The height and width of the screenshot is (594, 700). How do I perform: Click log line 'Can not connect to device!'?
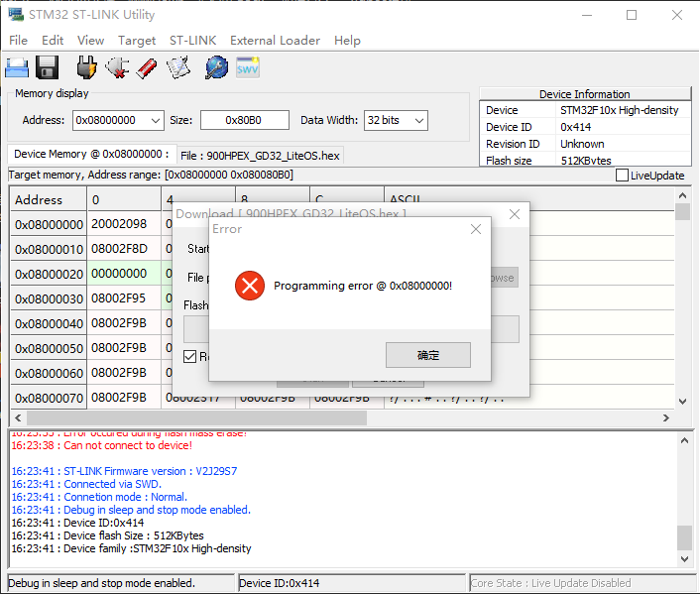pyautogui.click(x=102, y=445)
